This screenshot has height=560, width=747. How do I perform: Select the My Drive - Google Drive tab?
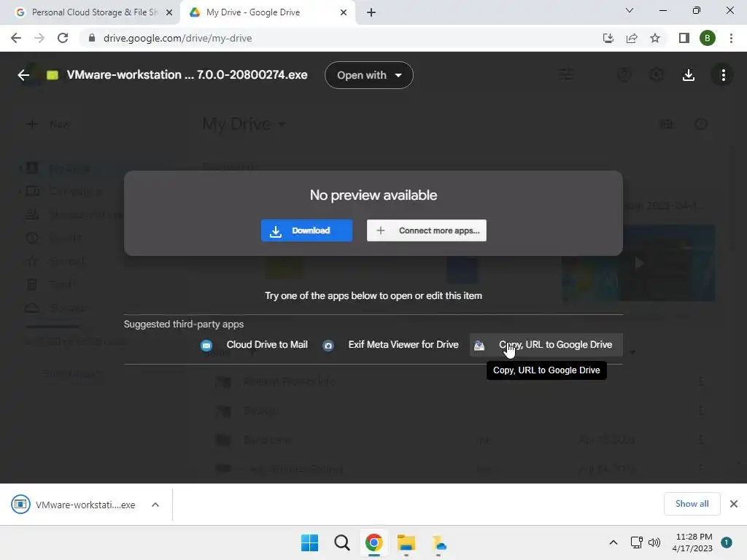pos(267,12)
